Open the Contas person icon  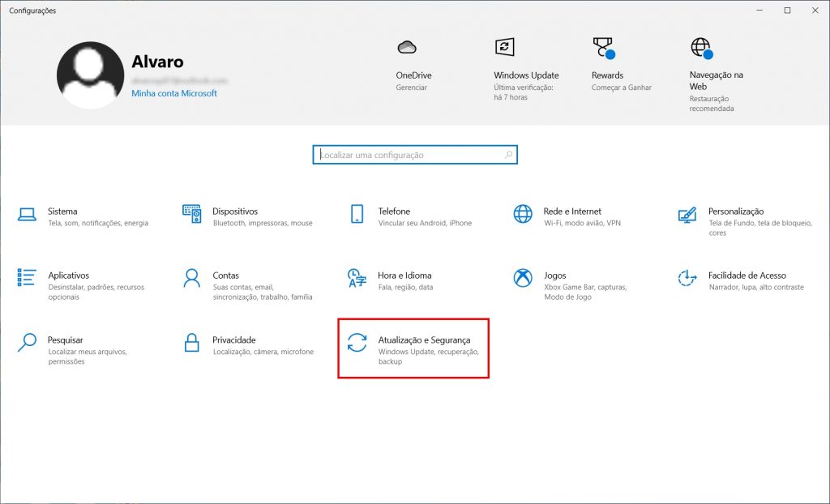tap(192, 279)
